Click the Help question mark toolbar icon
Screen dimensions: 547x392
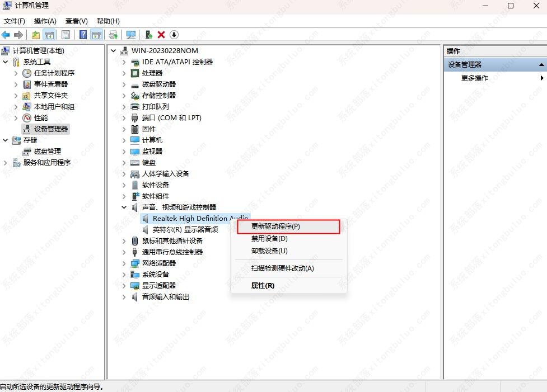pos(83,35)
